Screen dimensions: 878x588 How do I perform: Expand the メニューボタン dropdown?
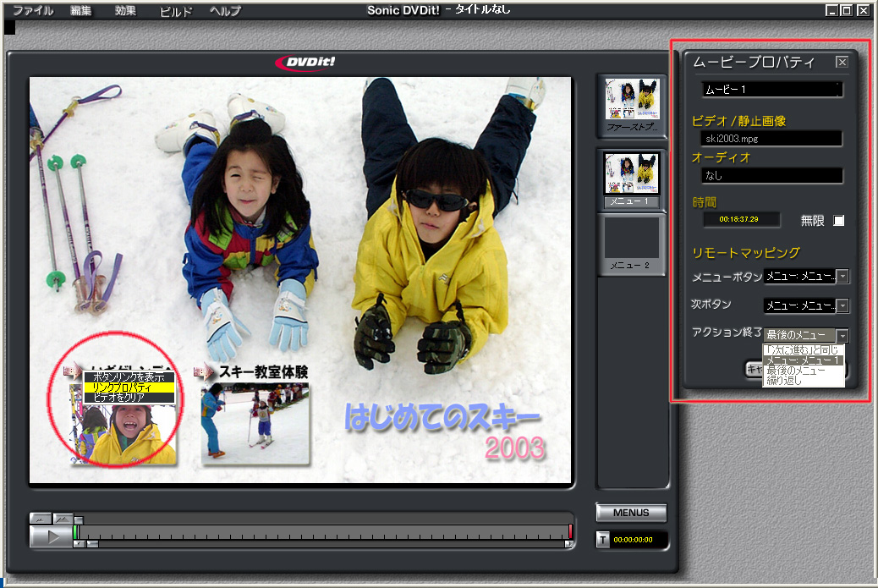842,277
